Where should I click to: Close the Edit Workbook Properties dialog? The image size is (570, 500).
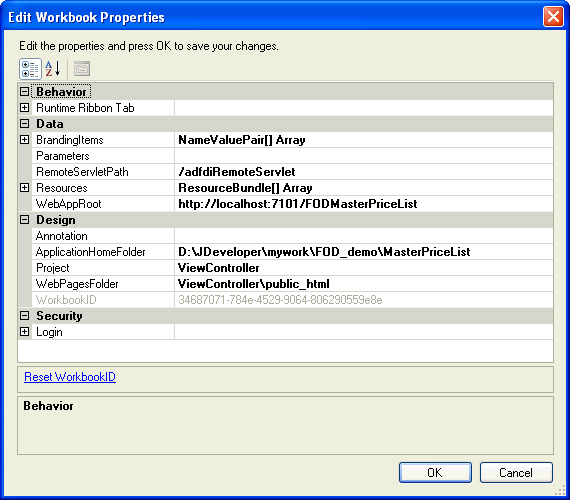point(553,17)
